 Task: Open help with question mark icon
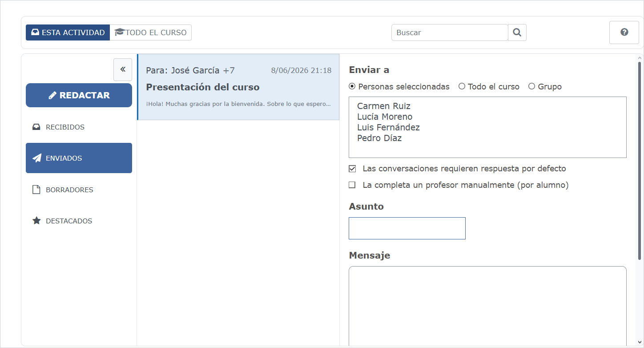[624, 32]
